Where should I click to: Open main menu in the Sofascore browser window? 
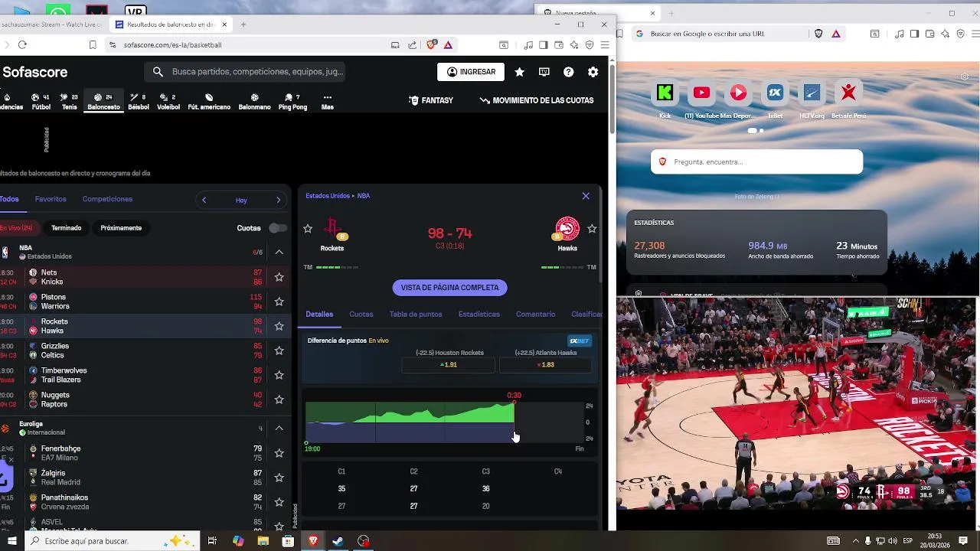605,45
